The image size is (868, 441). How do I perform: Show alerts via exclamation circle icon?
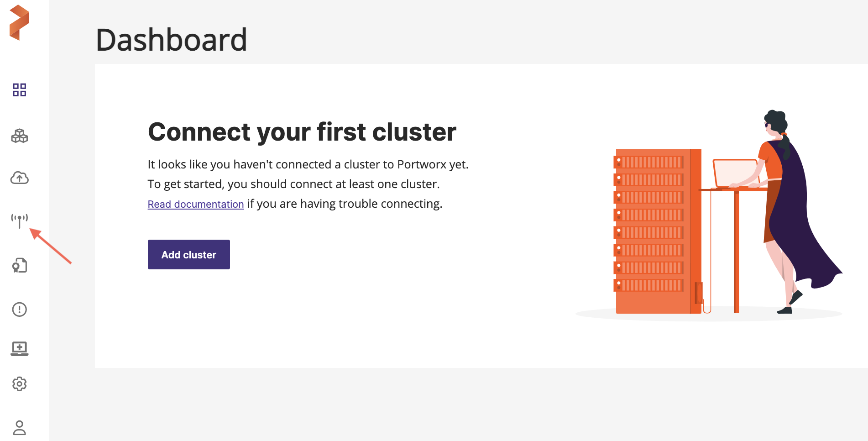tap(20, 310)
